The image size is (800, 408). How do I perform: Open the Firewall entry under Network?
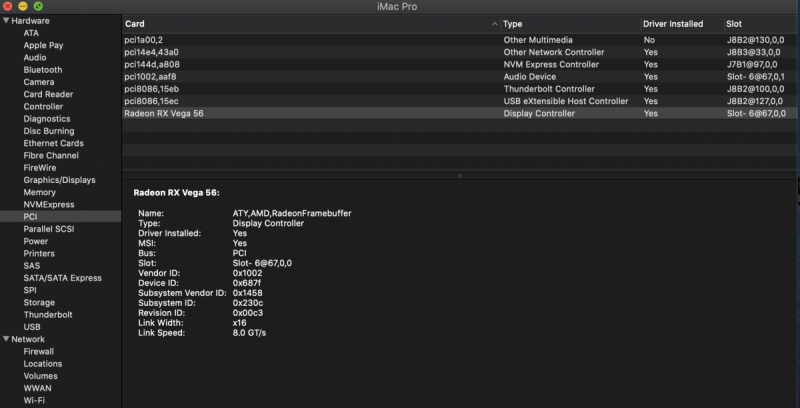pyautogui.click(x=39, y=352)
